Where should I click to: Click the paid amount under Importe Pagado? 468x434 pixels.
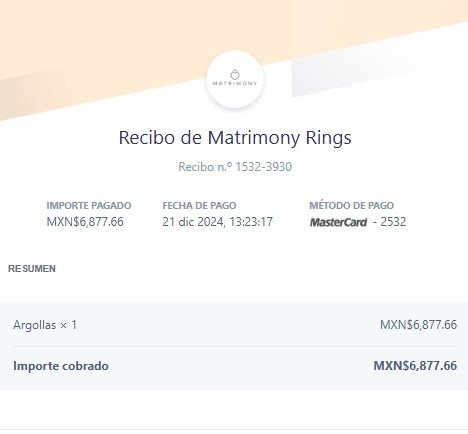[x=85, y=222]
